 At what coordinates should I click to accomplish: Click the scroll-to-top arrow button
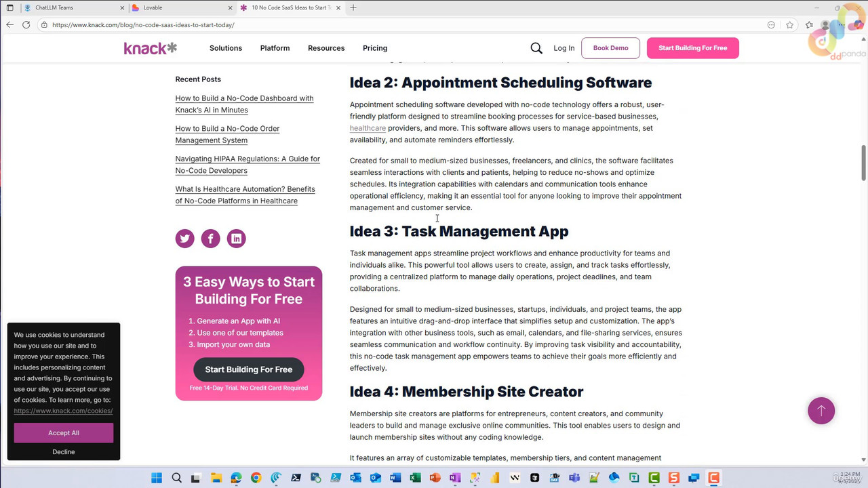point(821,411)
